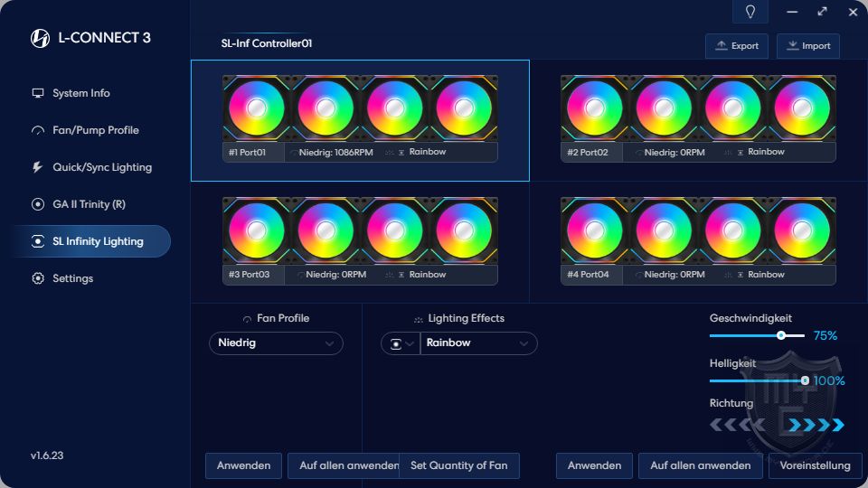This screenshot has height=488, width=868.
Task: Click the #4 Port04 label
Action: tap(588, 275)
